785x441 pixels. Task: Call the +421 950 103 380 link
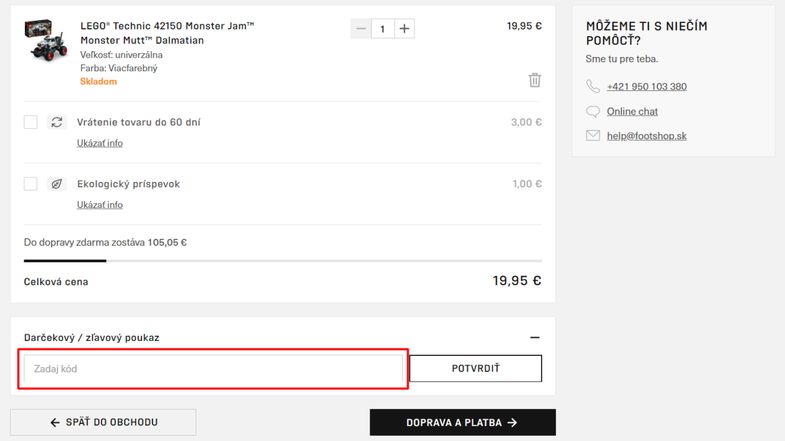pyautogui.click(x=647, y=87)
